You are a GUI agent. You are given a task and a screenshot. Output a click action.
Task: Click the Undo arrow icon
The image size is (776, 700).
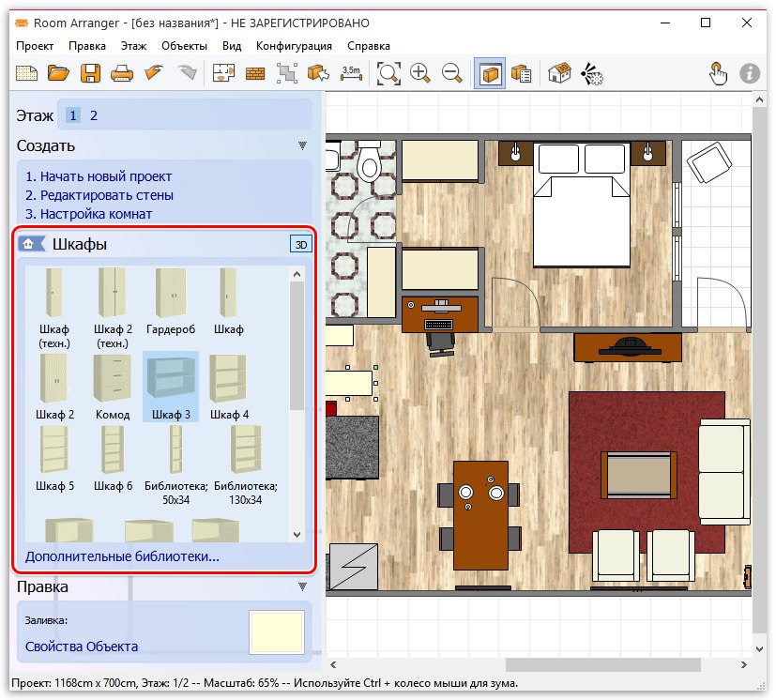pyautogui.click(x=154, y=72)
